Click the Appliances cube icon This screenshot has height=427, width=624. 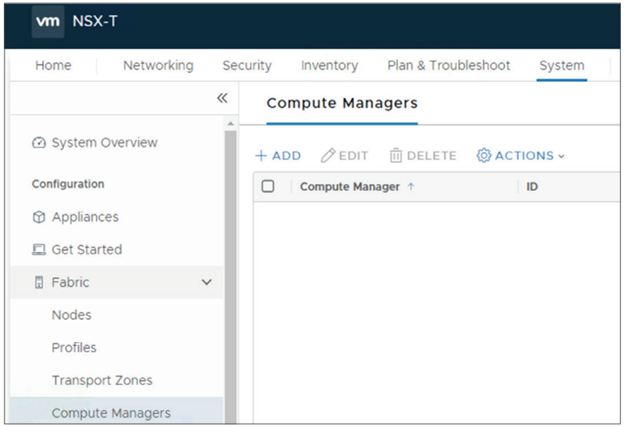point(39,217)
